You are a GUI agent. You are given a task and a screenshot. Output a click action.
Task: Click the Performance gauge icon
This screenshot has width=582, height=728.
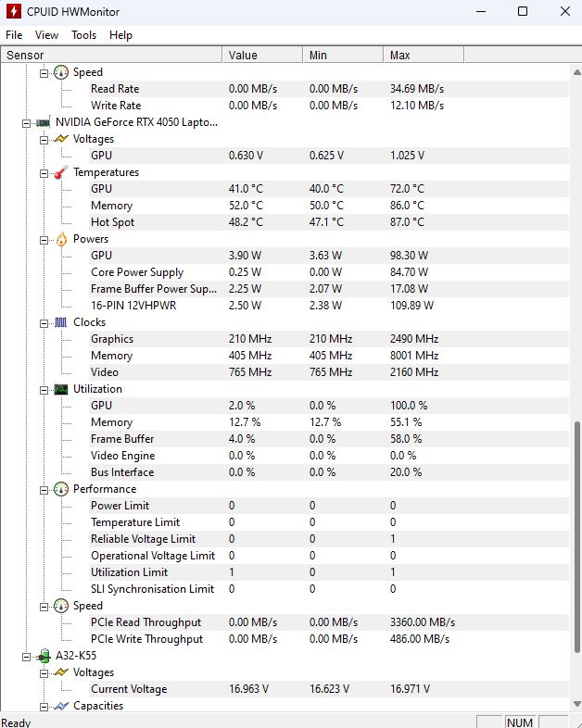(x=61, y=489)
